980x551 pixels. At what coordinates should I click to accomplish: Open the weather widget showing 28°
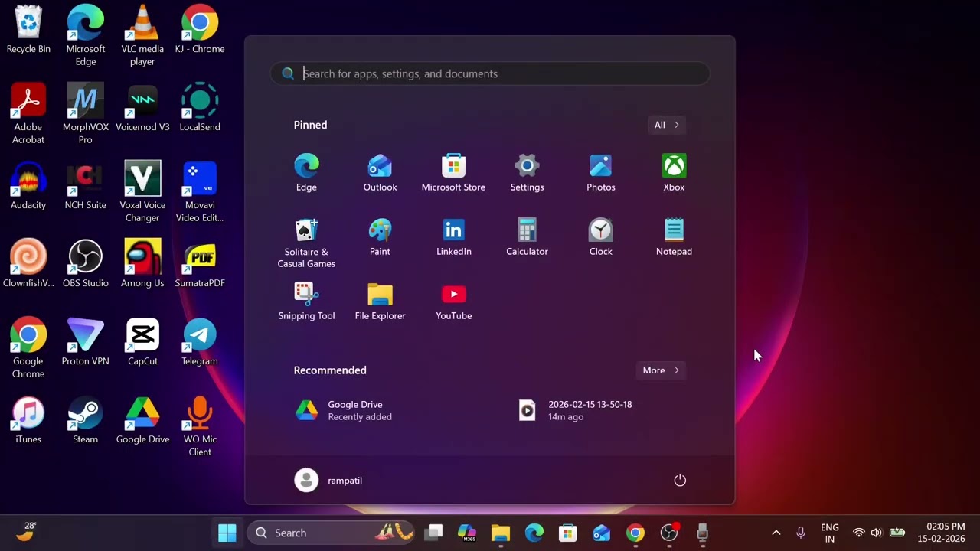coord(28,532)
